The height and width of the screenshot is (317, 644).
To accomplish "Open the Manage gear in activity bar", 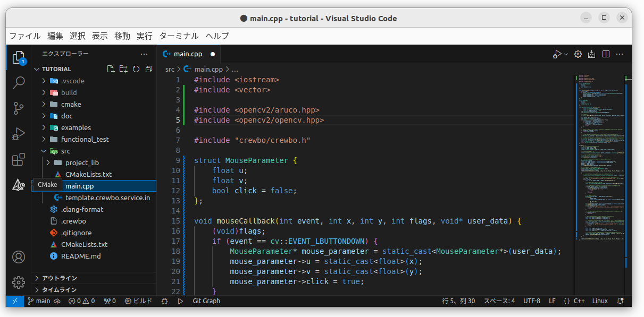I will click(x=19, y=282).
